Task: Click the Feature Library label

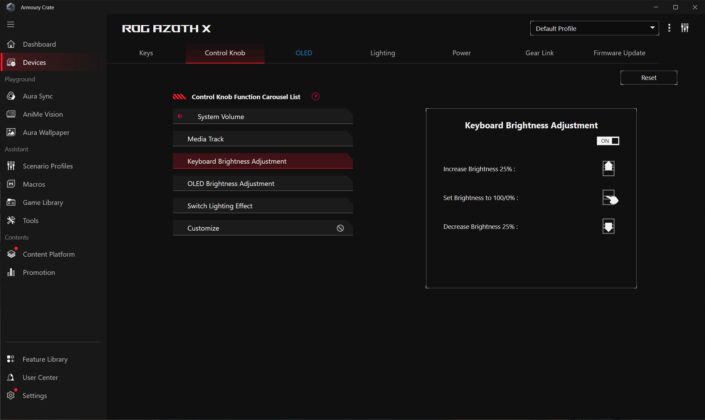Action: [45, 359]
